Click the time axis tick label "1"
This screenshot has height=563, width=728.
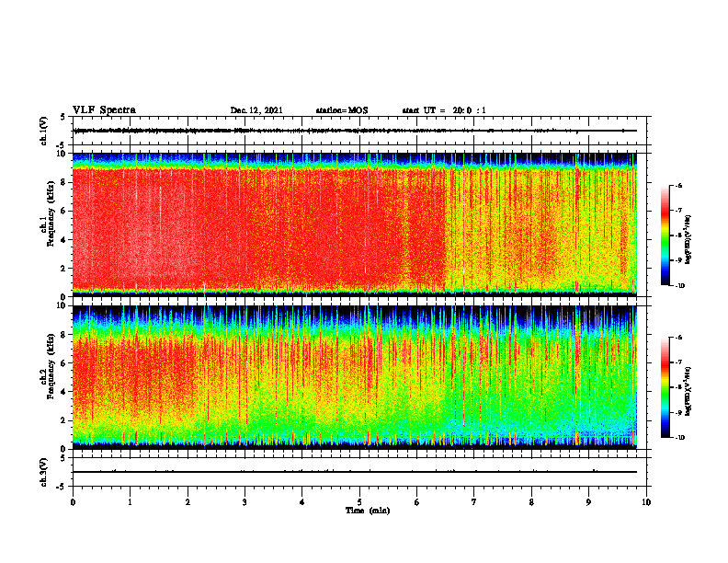(x=130, y=502)
